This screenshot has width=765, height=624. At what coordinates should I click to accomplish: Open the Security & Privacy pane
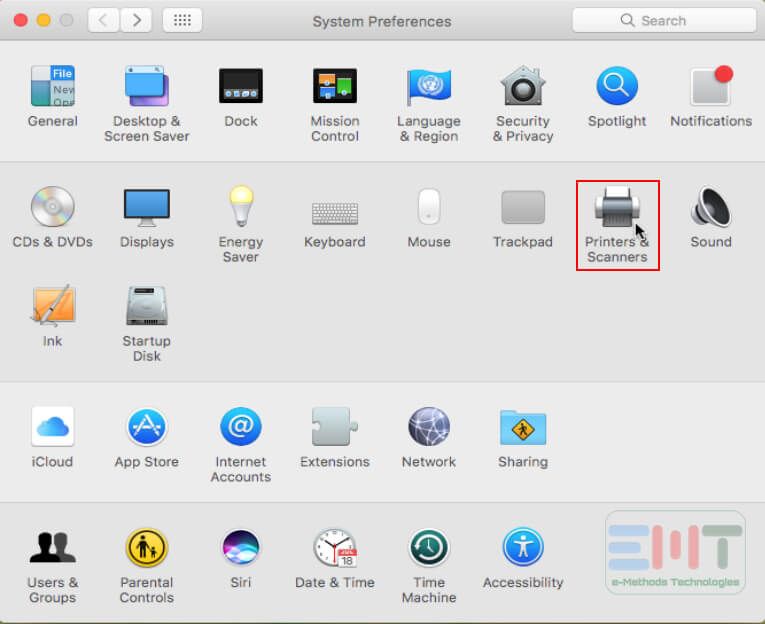(522, 88)
